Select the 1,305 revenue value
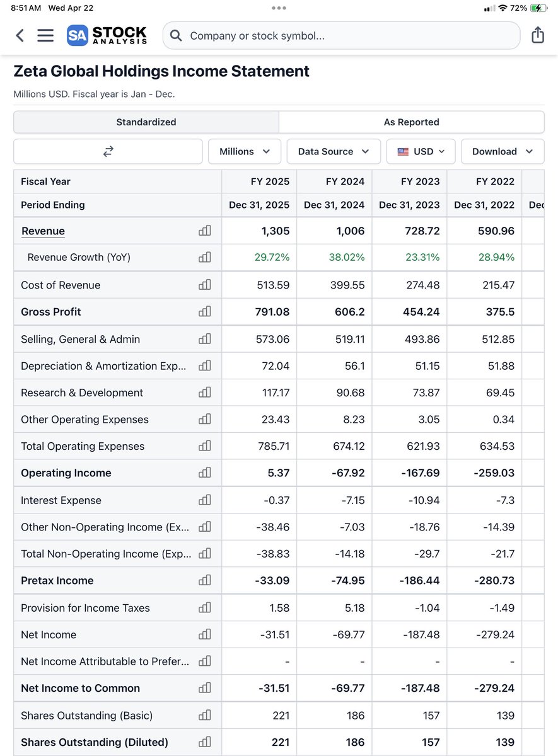The height and width of the screenshot is (756, 558). point(276,231)
